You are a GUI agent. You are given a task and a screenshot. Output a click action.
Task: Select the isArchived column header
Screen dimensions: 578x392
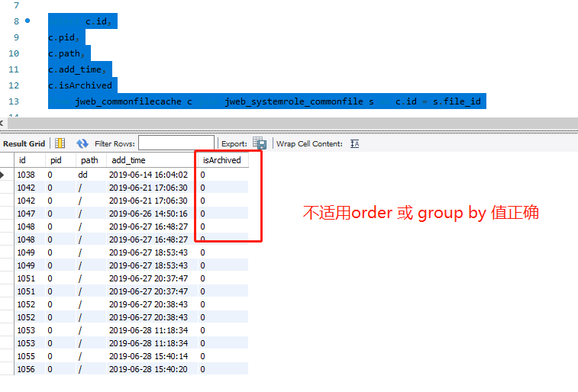click(221, 160)
